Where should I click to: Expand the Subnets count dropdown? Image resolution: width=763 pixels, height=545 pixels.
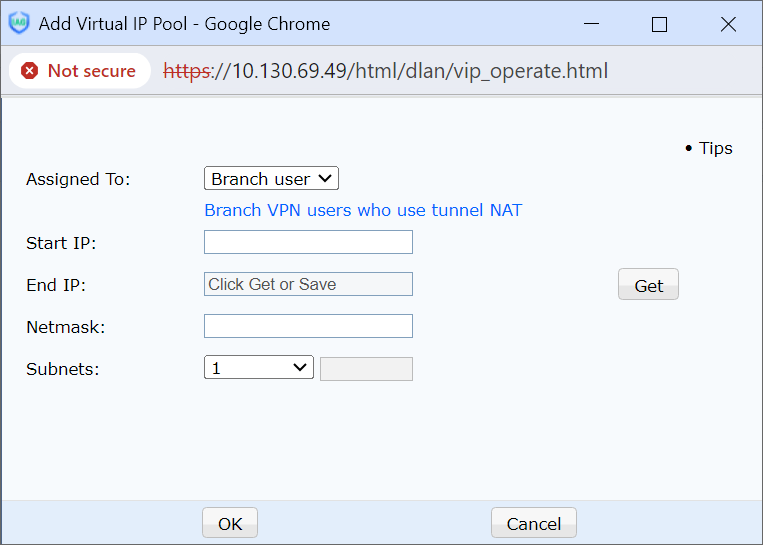coord(258,368)
